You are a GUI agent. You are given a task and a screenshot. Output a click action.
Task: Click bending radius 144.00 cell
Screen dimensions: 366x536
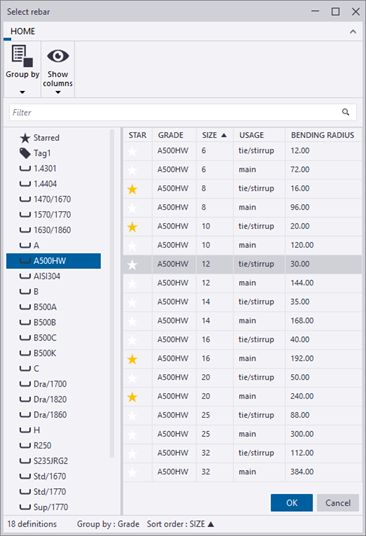click(x=323, y=283)
